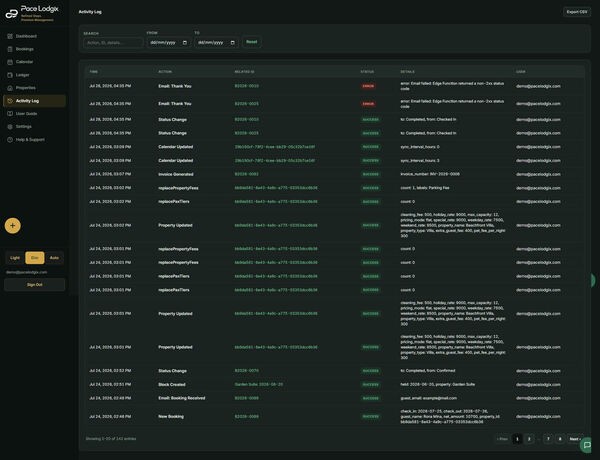Click the Reset filters button
600x460 pixels.
point(251,42)
